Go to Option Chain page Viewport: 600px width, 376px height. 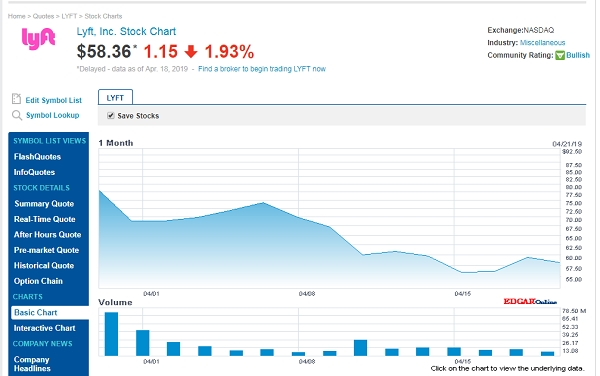coord(38,281)
